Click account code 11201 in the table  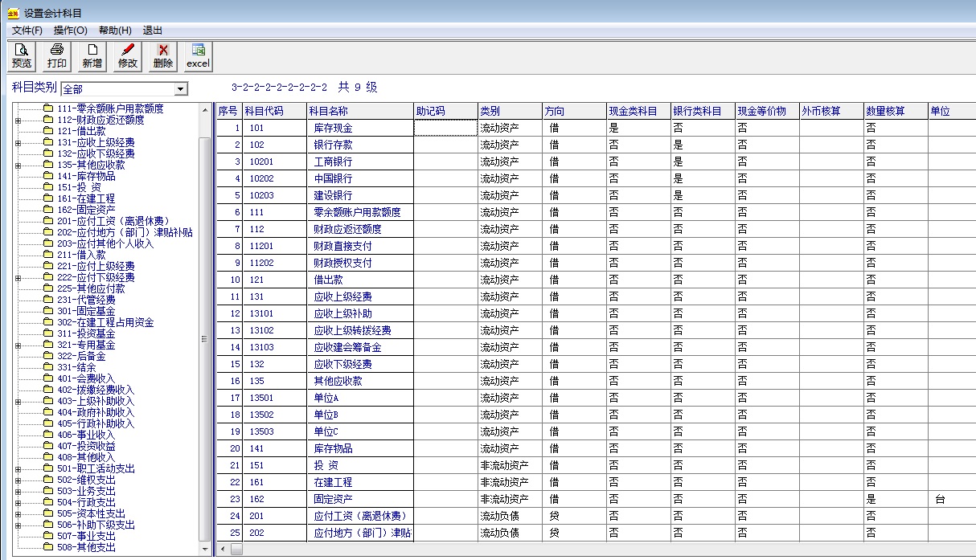[274, 246]
